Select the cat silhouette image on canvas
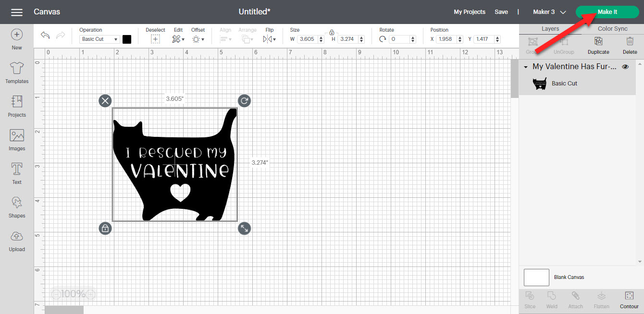This screenshot has height=314, width=644. pos(175,165)
